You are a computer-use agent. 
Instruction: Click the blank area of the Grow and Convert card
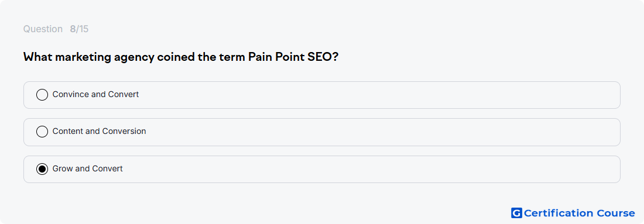369,169
